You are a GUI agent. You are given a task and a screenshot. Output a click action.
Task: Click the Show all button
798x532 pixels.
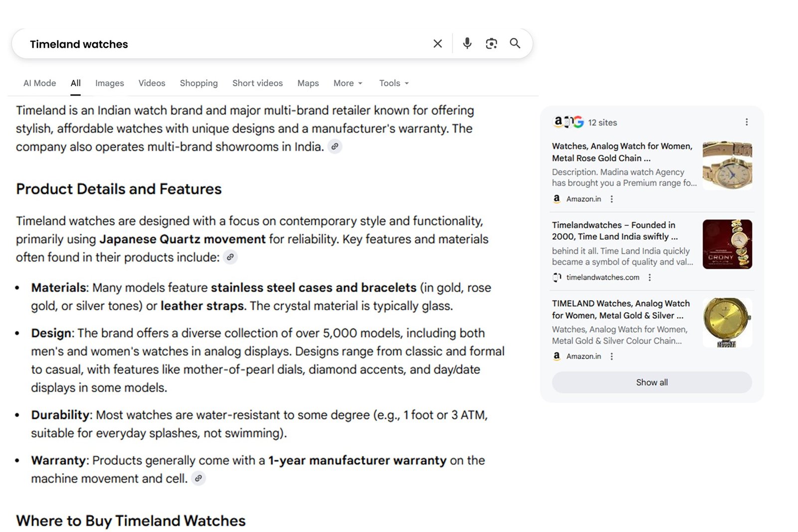coord(651,382)
